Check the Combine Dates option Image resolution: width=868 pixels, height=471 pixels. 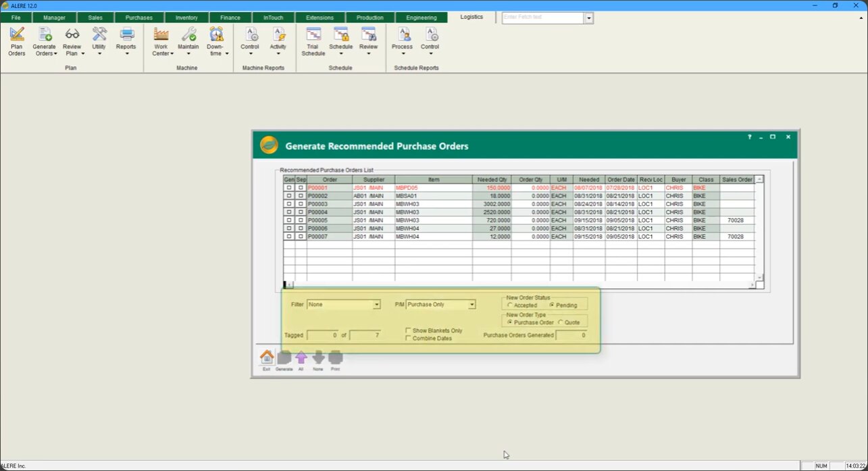(x=408, y=339)
